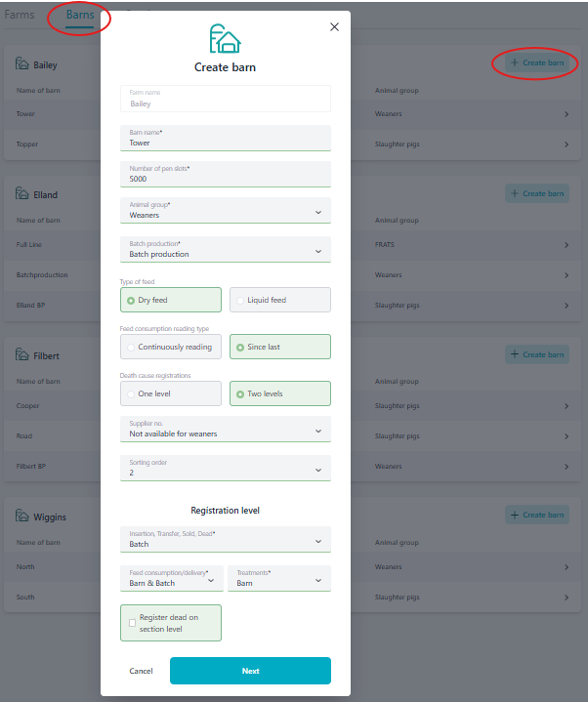Close the Create barn dialog
This screenshot has width=588, height=702.
tap(334, 27)
